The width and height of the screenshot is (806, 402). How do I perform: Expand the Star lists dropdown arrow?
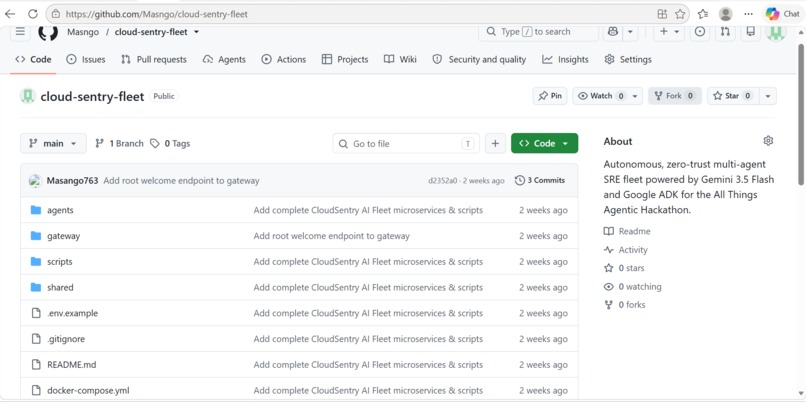pos(768,96)
